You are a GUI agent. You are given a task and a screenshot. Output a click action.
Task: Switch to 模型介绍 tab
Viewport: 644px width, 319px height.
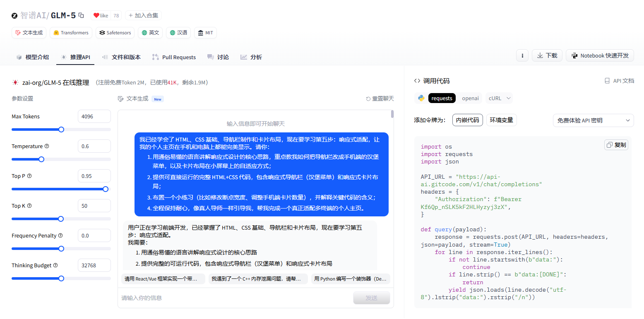(x=32, y=57)
